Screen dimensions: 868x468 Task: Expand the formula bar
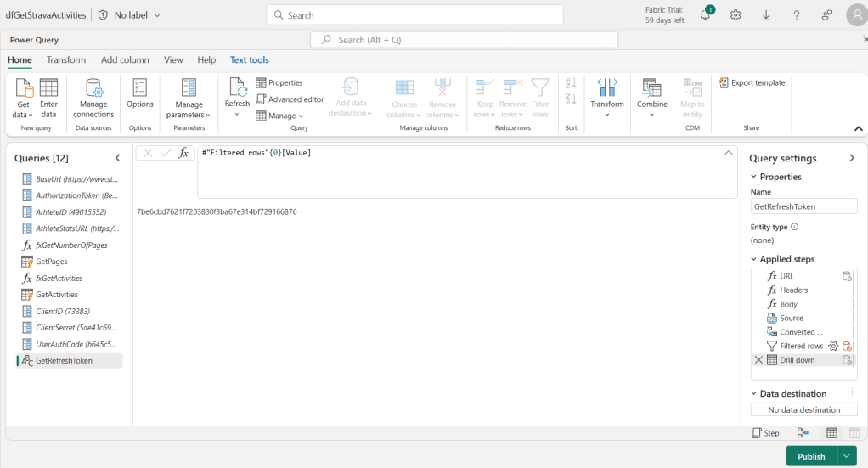pos(728,153)
